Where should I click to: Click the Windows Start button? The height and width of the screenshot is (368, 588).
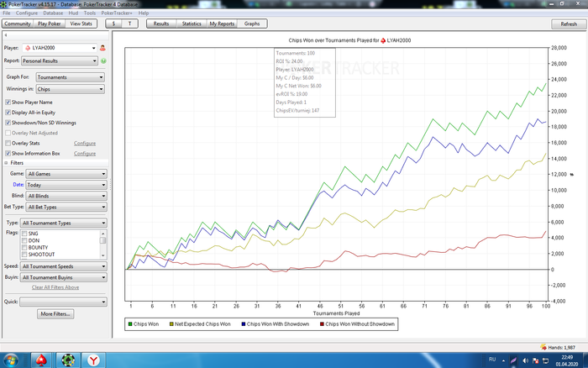[x=12, y=360]
